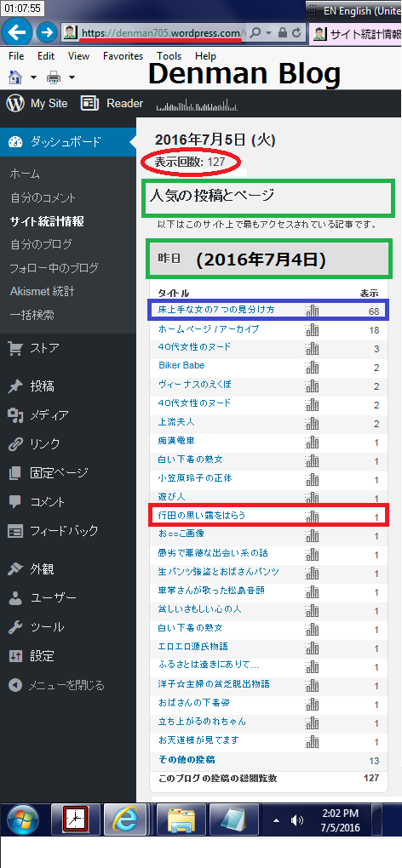Open 自分のブログ in sidebar
Screen dimensions: 402x868
point(41,245)
